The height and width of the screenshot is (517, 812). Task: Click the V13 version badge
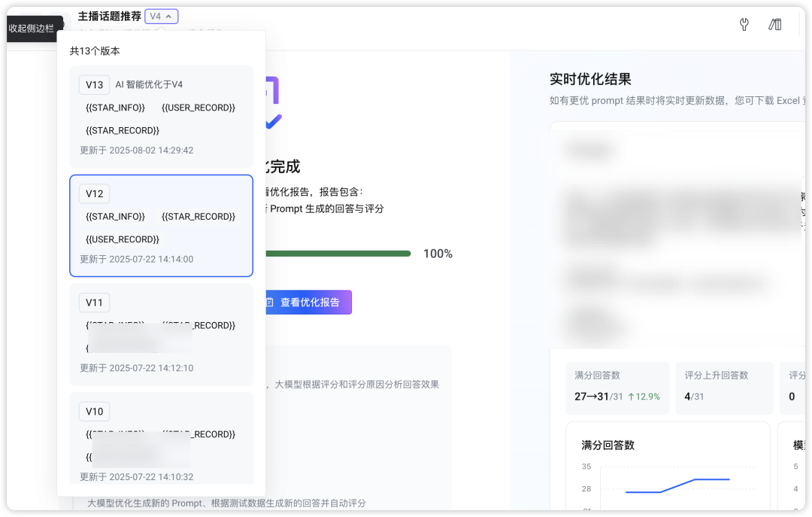[95, 85]
